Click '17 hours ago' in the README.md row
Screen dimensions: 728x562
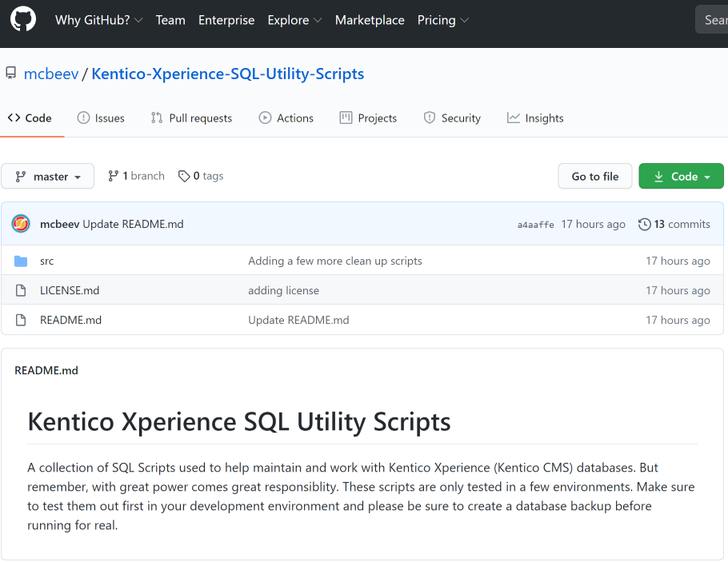tap(678, 321)
